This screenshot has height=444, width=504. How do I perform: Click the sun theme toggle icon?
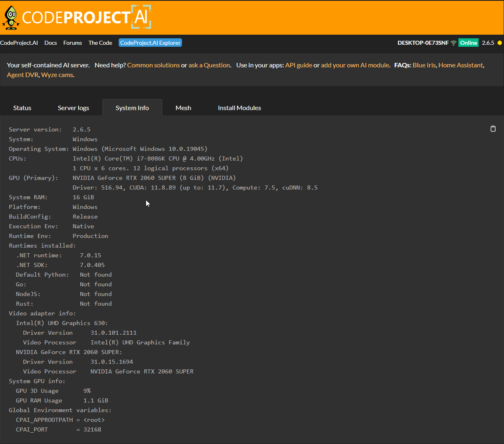click(x=500, y=43)
